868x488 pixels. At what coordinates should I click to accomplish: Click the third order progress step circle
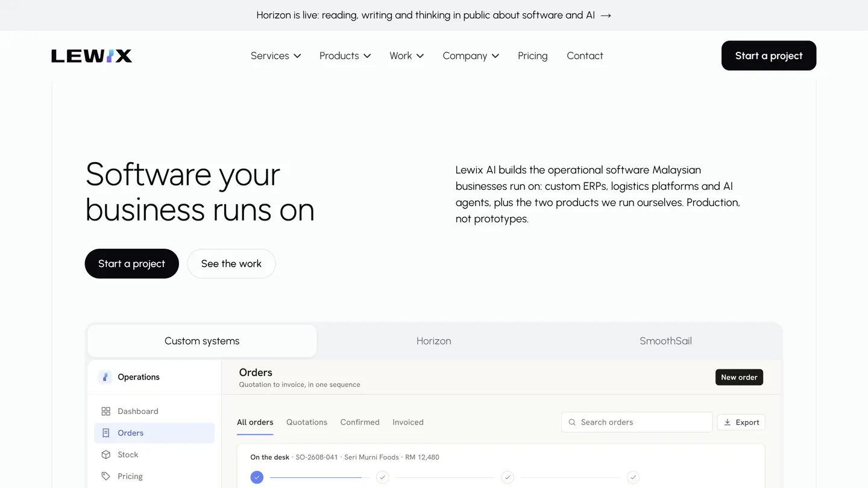point(508,478)
